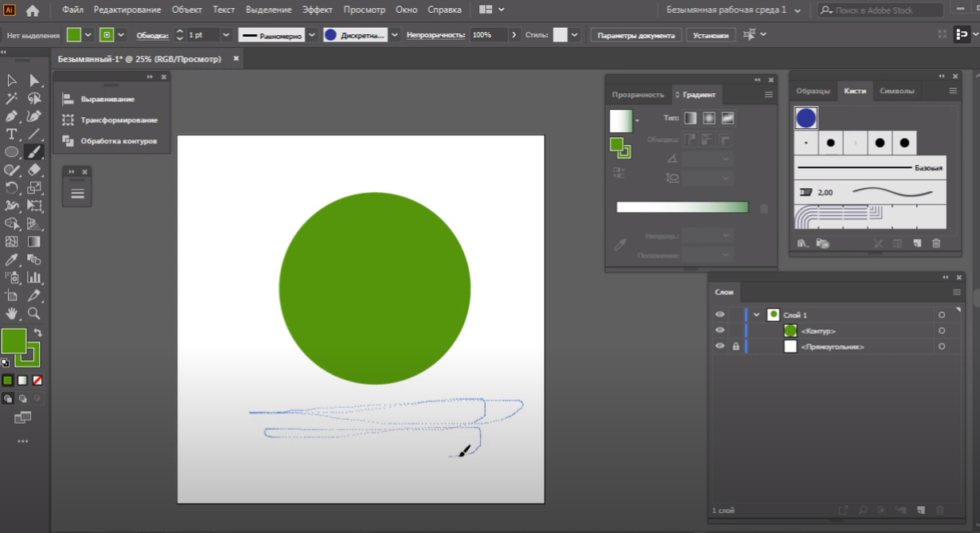The width and height of the screenshot is (980, 533).
Task: Open the stroke weight 1 pt dropdown
Action: click(x=226, y=35)
